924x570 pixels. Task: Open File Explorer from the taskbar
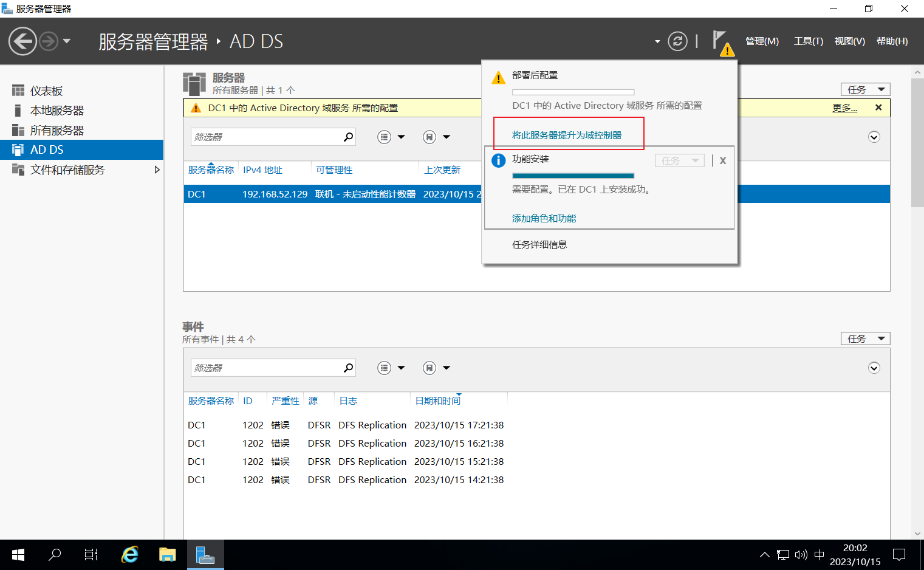[x=167, y=555]
